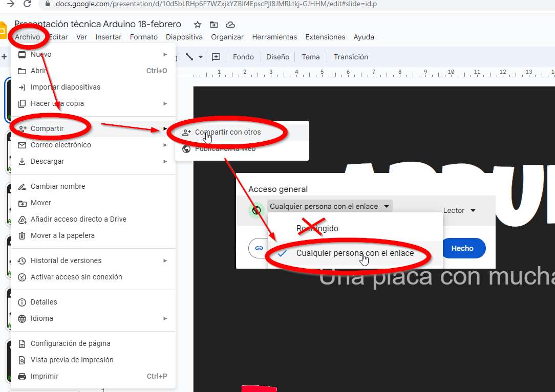Click the printer icon next to Imprimir

[x=22, y=377]
